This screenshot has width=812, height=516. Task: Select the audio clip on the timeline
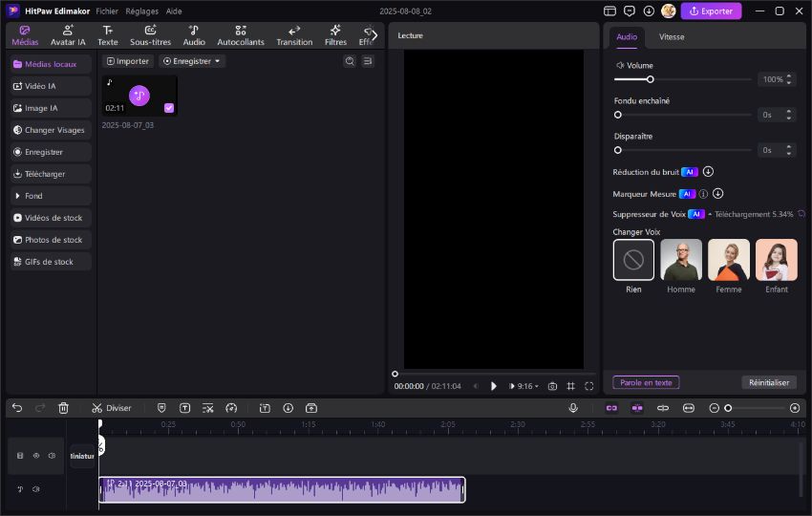click(282, 489)
